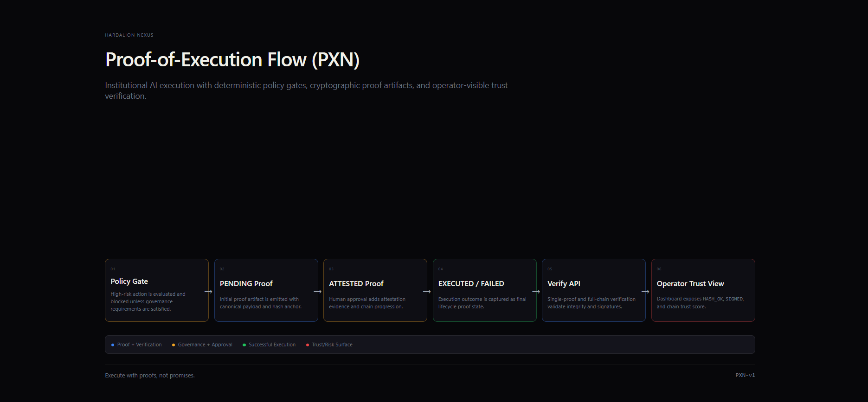868x402 pixels.
Task: Open the Policy Gate step card
Action: click(x=157, y=290)
